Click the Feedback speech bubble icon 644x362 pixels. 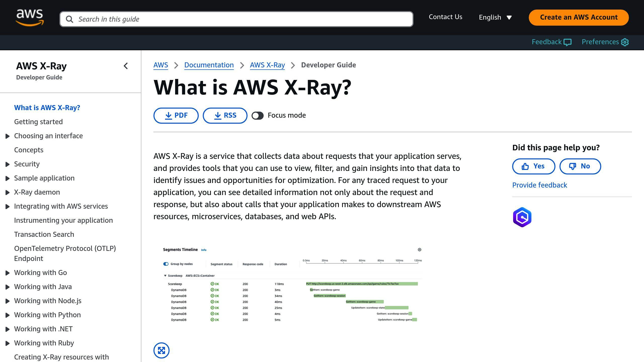(x=568, y=42)
